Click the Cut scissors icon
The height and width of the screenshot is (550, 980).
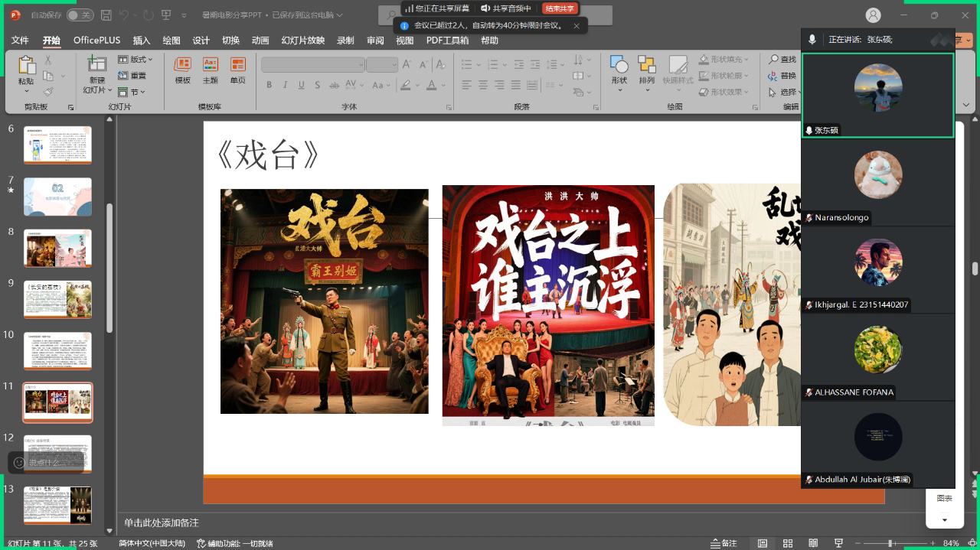(x=48, y=60)
